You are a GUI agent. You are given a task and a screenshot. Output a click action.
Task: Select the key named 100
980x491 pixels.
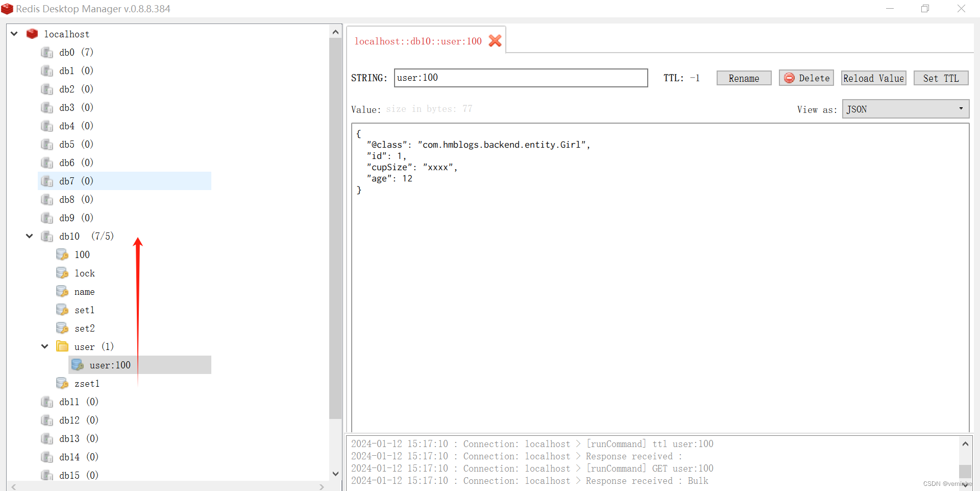[x=82, y=254]
